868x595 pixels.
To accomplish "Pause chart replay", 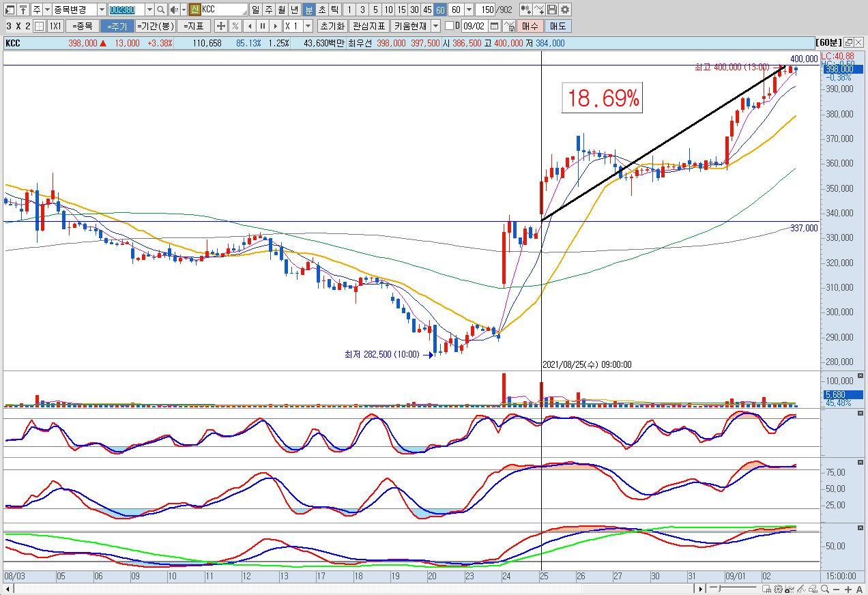I will (263, 26).
